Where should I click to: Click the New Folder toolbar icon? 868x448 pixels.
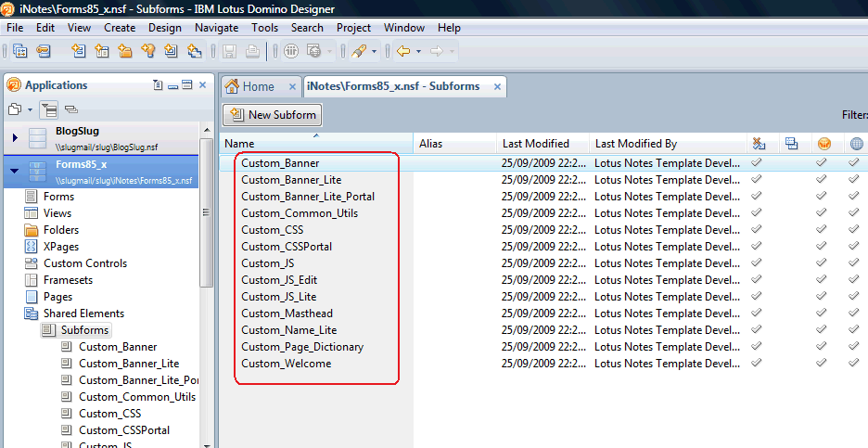pos(125,51)
